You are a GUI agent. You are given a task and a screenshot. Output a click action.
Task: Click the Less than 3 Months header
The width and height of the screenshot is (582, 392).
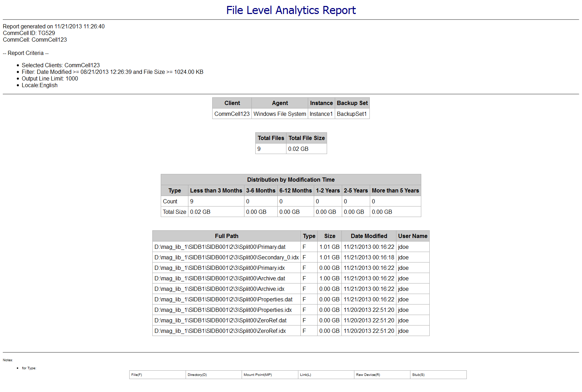point(216,190)
